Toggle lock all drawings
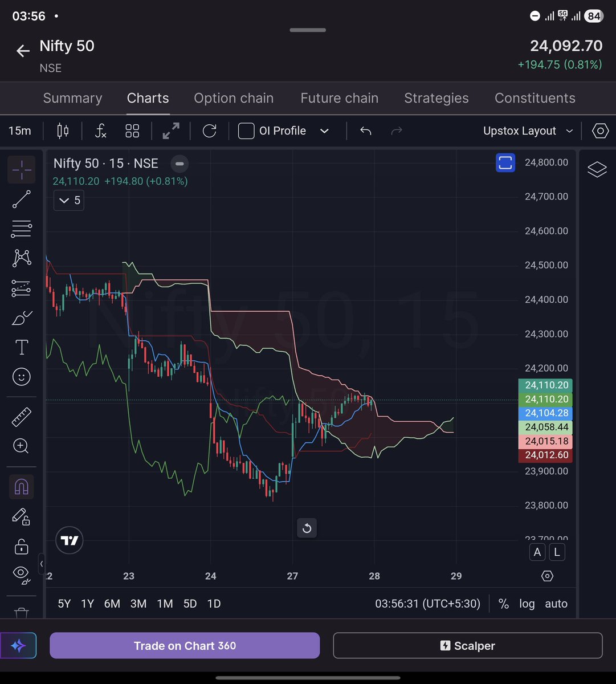616x684 pixels. pos(22,546)
